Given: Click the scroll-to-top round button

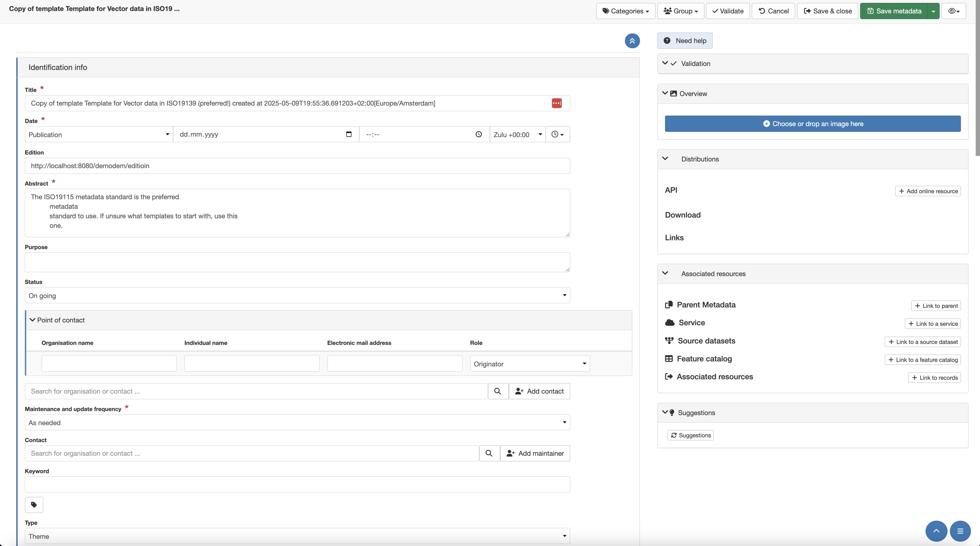Looking at the screenshot, I should point(936,531).
